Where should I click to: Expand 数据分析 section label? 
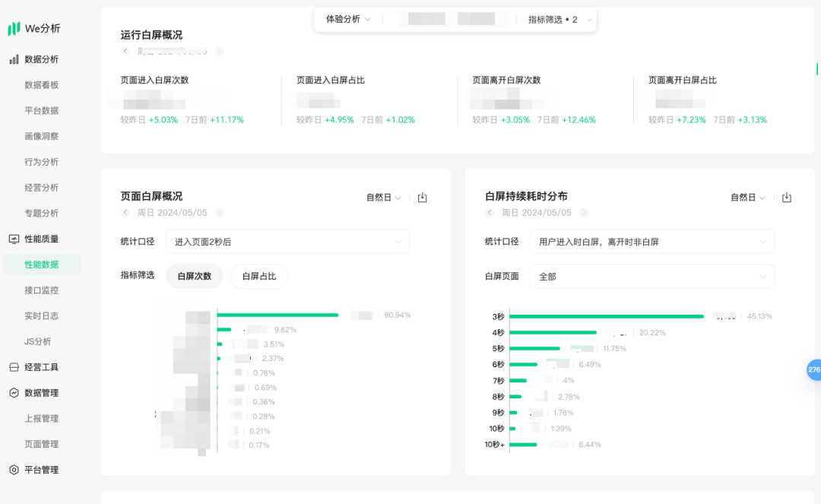tap(41, 59)
